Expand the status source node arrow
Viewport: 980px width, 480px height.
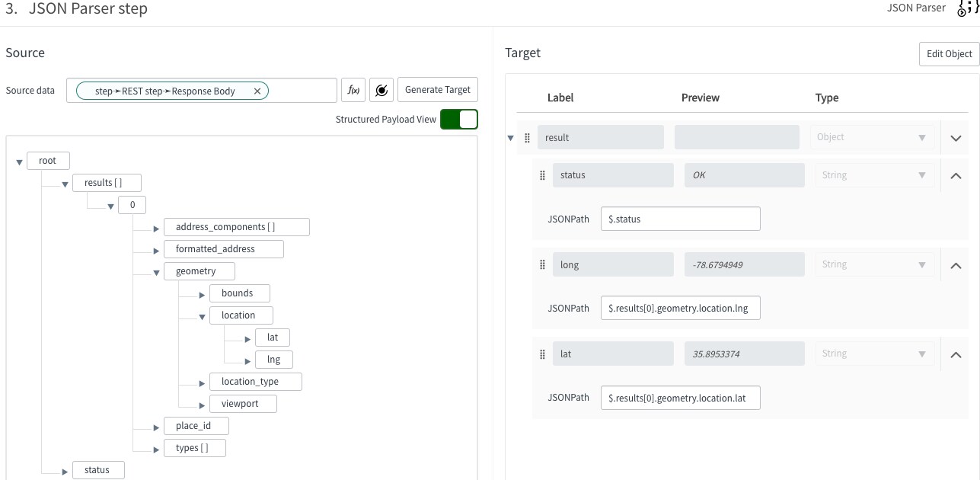(65, 471)
